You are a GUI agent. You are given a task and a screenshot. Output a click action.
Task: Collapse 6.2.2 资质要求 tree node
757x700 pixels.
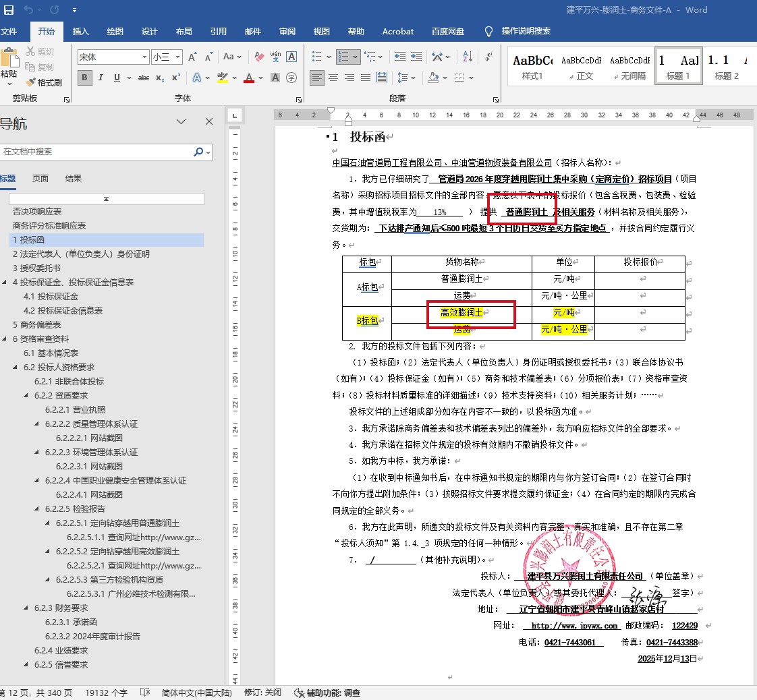click(x=26, y=396)
